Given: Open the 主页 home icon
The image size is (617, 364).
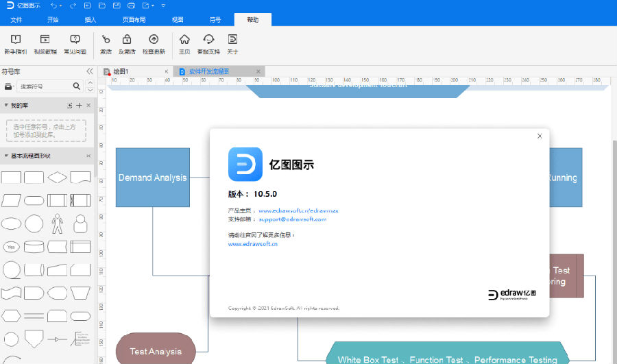Looking at the screenshot, I should click(184, 44).
